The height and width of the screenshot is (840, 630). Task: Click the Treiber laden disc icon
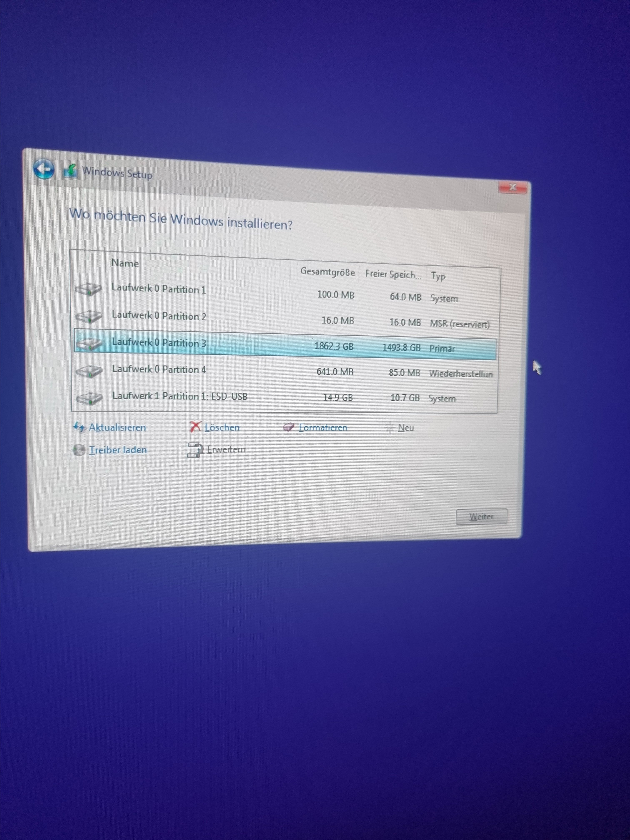pyautogui.click(x=79, y=450)
